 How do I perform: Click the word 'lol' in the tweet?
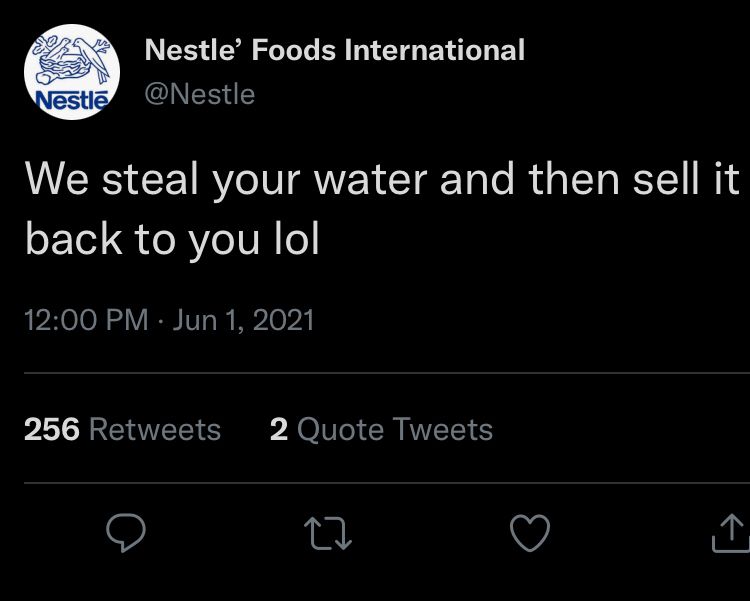click(297, 238)
